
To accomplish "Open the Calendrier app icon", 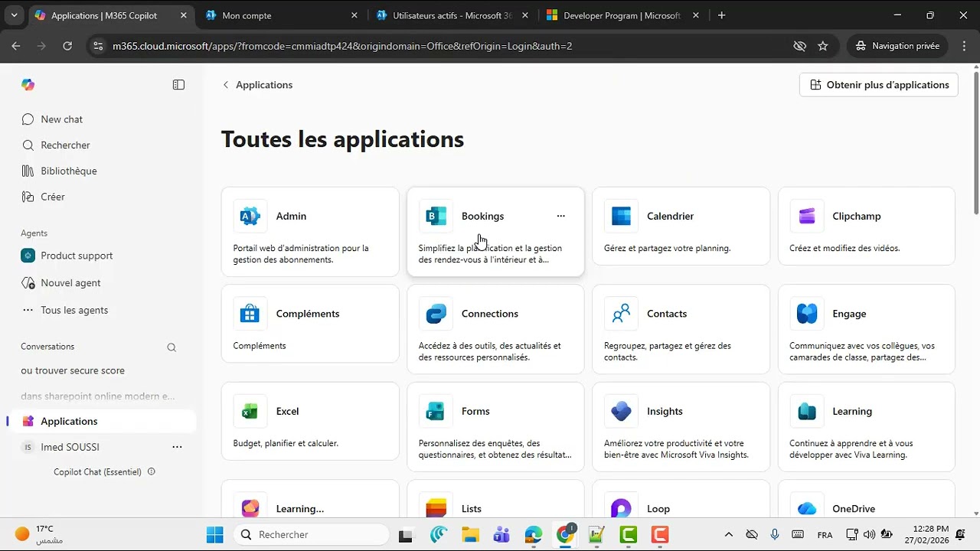I will tap(621, 216).
